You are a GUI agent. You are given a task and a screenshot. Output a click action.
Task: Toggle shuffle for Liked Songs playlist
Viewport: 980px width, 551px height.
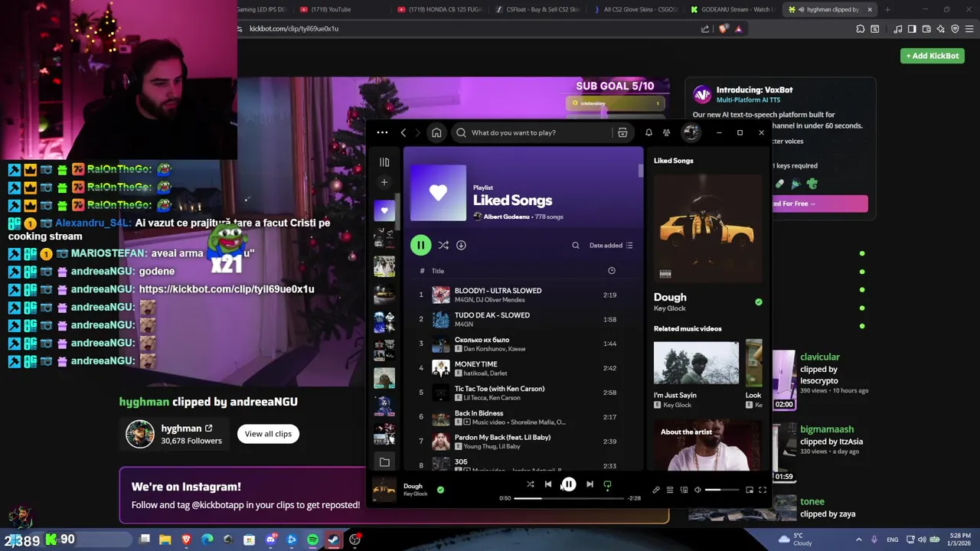pyautogui.click(x=443, y=245)
